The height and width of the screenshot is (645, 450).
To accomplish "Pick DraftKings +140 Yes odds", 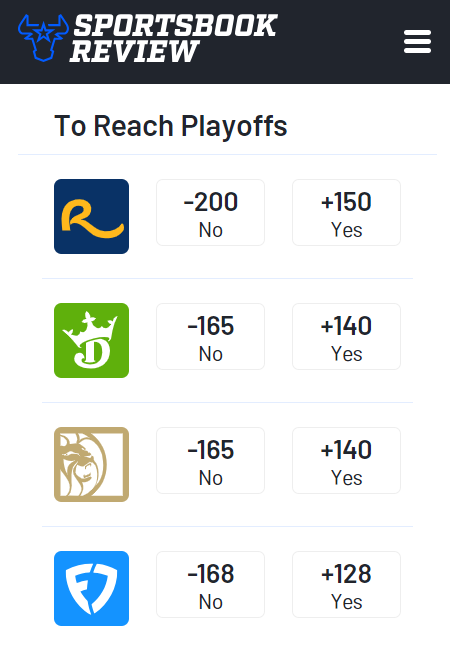I will click(346, 336).
